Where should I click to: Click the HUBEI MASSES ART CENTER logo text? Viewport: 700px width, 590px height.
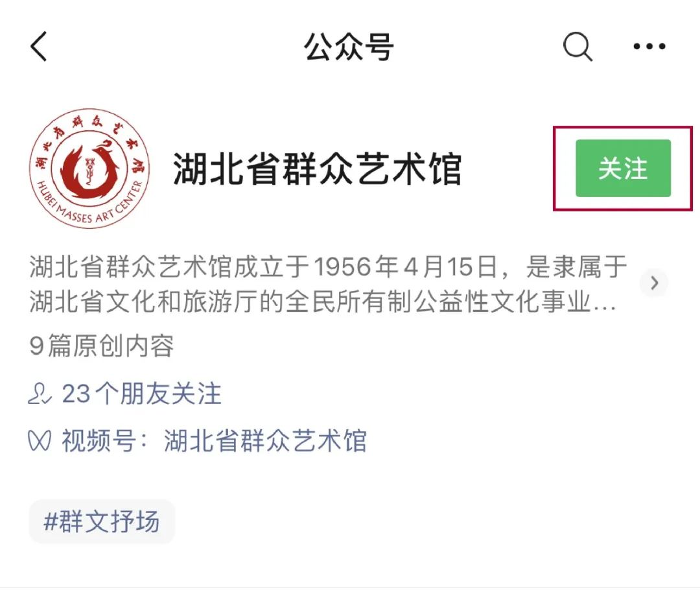(x=90, y=206)
